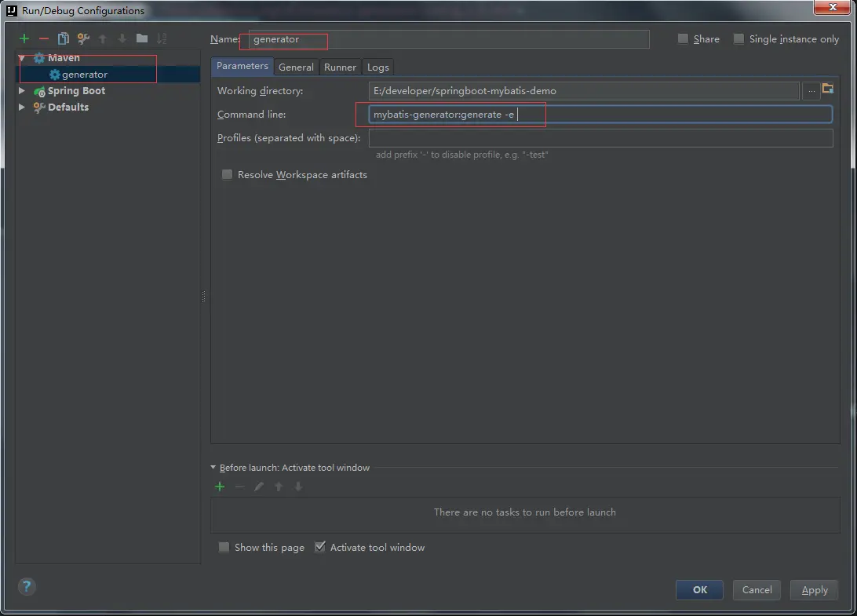Move the before-launch task down
The width and height of the screenshot is (857, 616).
298,487
